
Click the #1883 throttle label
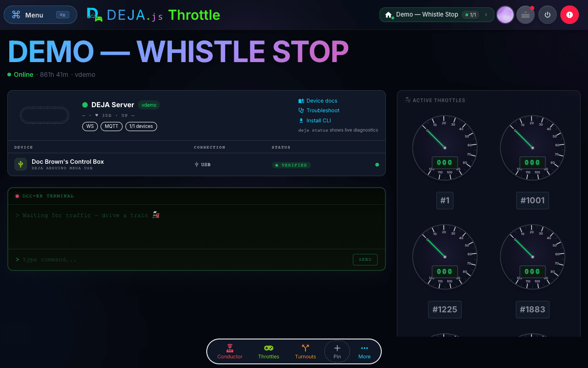tap(532, 309)
